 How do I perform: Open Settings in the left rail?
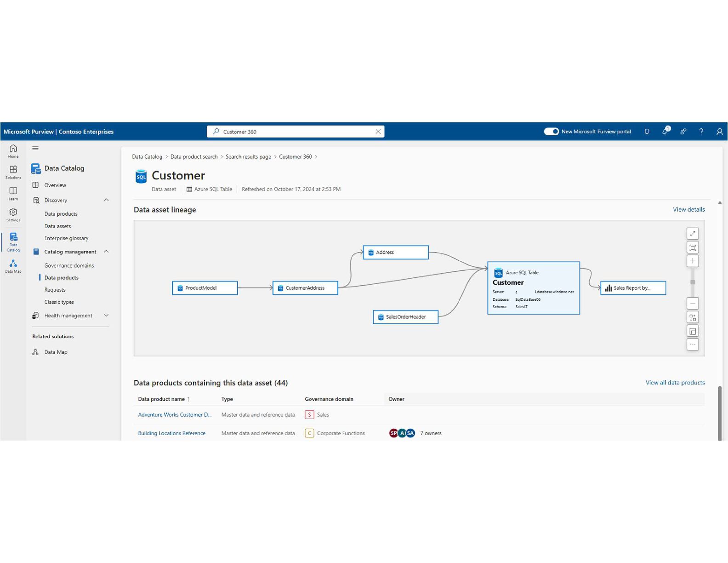[x=13, y=215]
